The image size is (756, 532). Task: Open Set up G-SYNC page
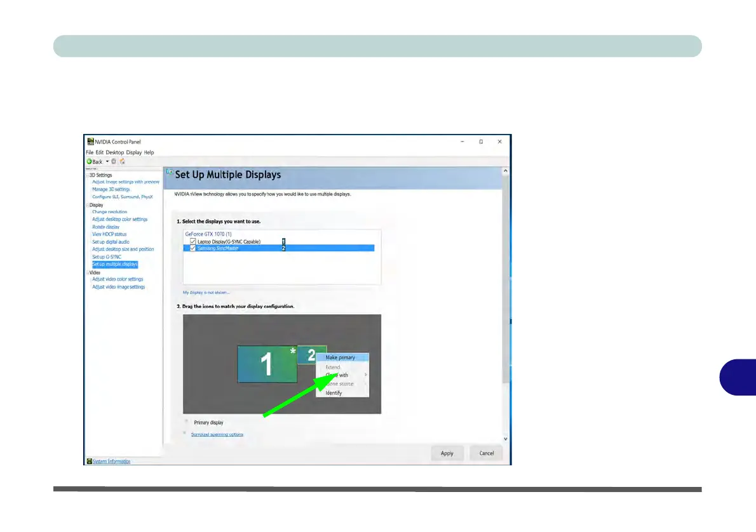click(107, 257)
